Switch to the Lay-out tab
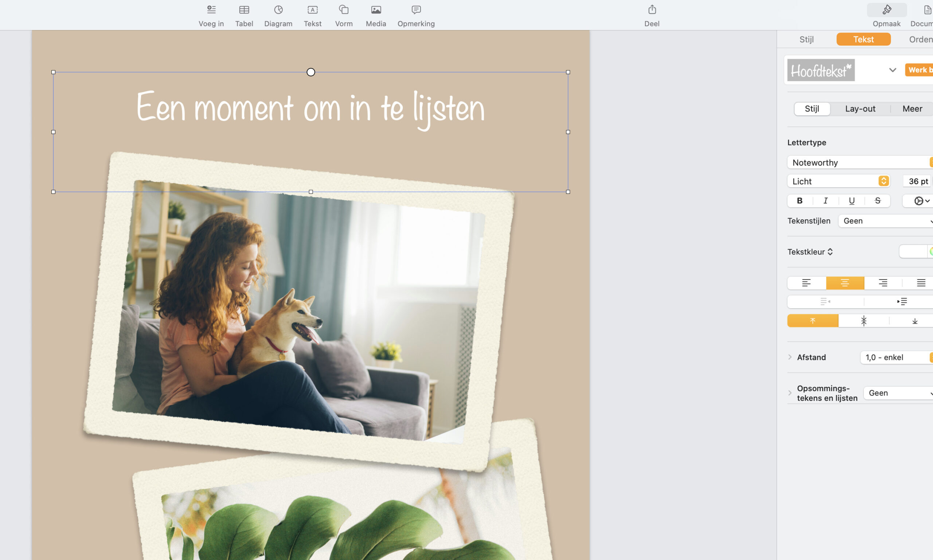Viewport: 933px width, 560px height. (860, 109)
